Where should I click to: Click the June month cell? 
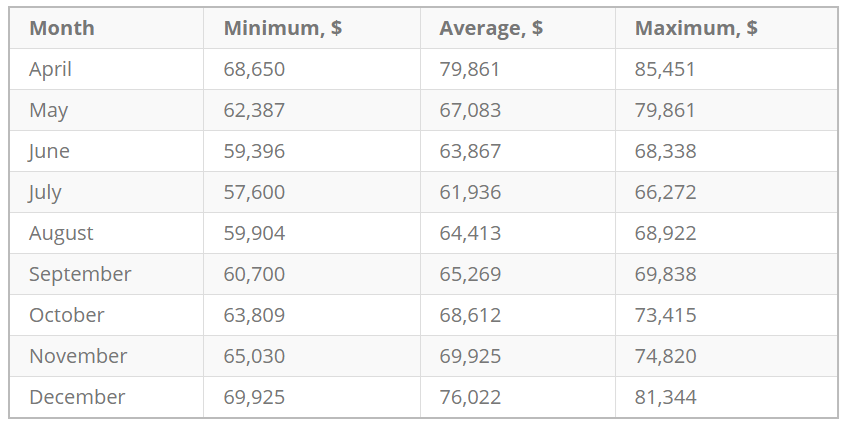(x=50, y=151)
